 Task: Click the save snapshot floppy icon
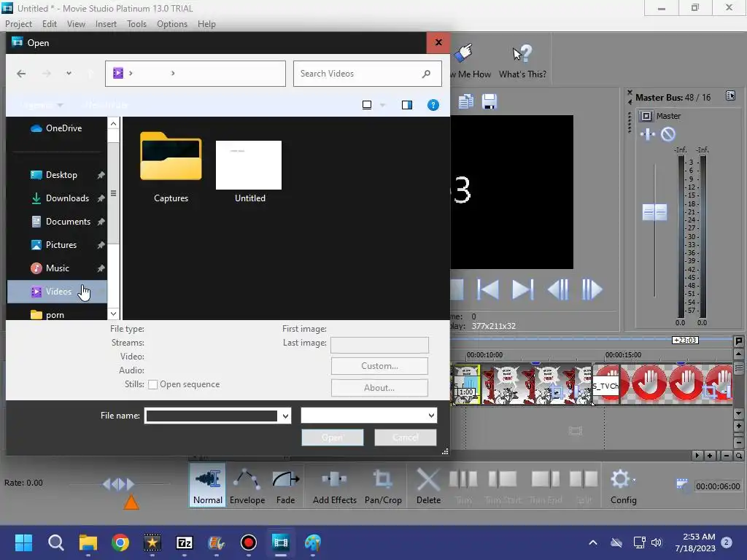489,101
